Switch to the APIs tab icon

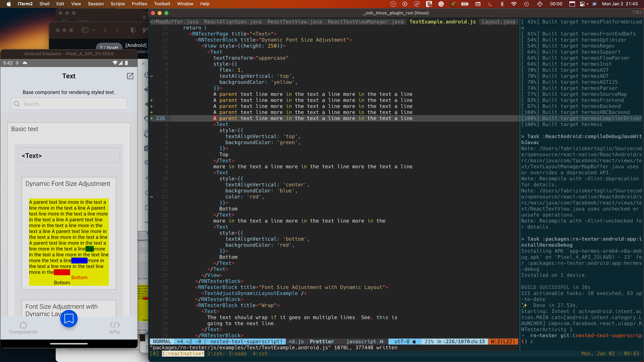115,325
